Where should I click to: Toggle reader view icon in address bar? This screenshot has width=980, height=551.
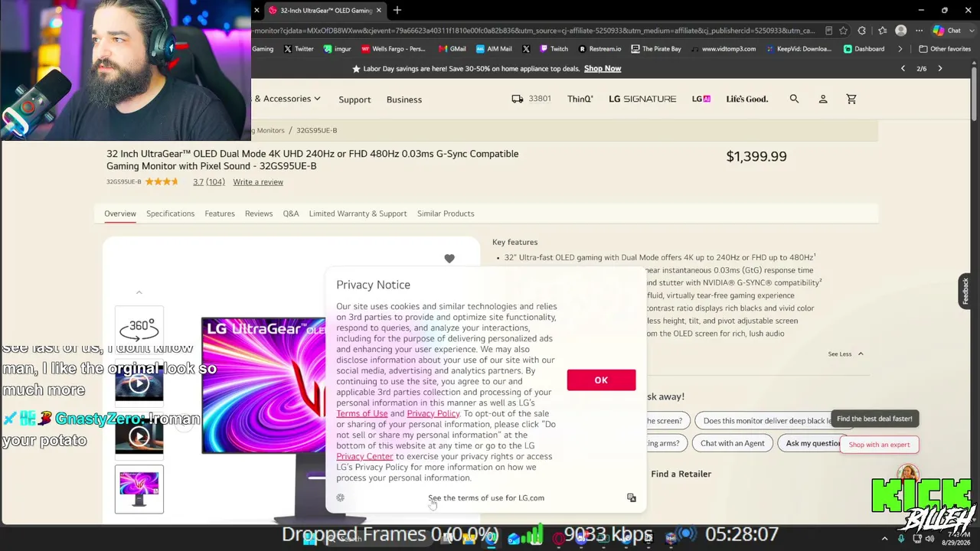[x=828, y=31]
